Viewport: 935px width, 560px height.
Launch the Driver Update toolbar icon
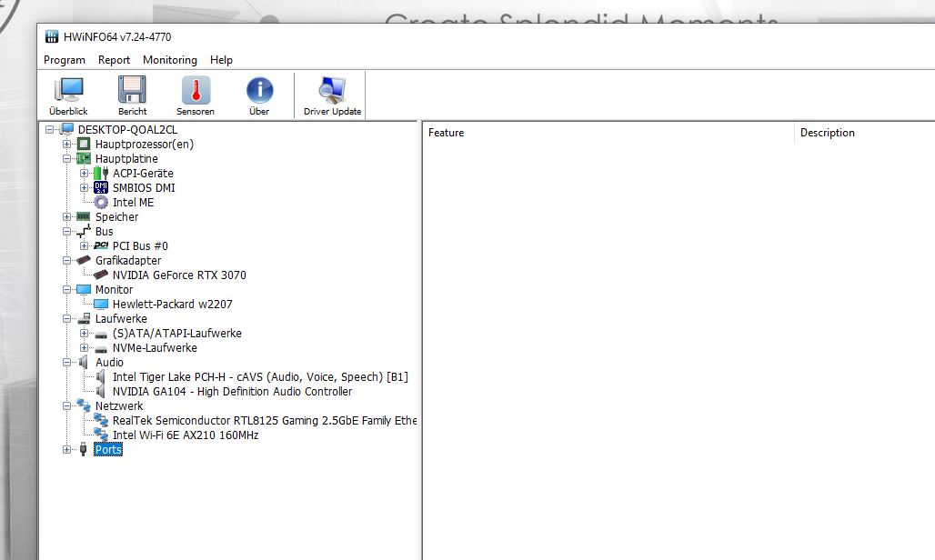(332, 91)
